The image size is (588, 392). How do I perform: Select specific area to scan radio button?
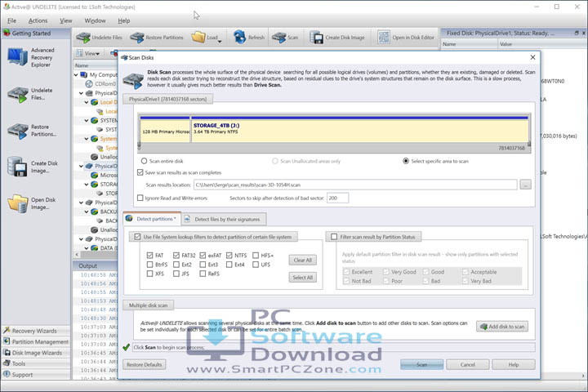point(406,161)
